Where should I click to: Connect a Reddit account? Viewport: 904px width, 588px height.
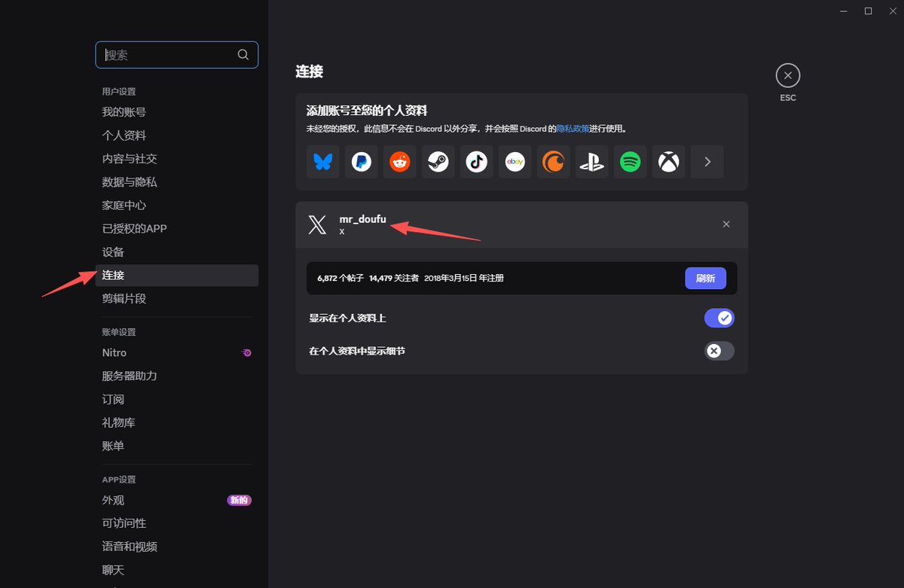click(x=400, y=162)
